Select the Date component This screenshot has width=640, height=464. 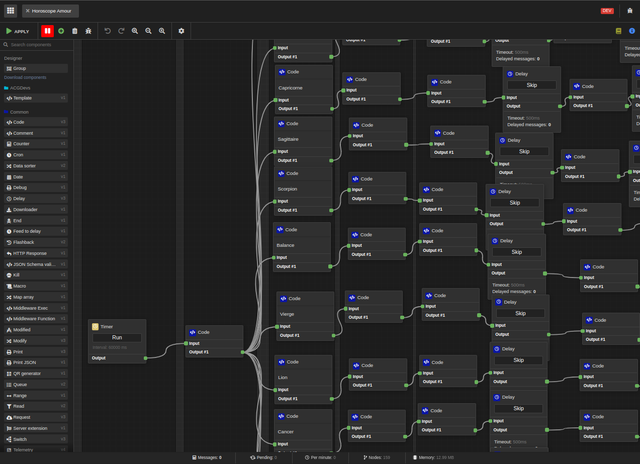36,177
